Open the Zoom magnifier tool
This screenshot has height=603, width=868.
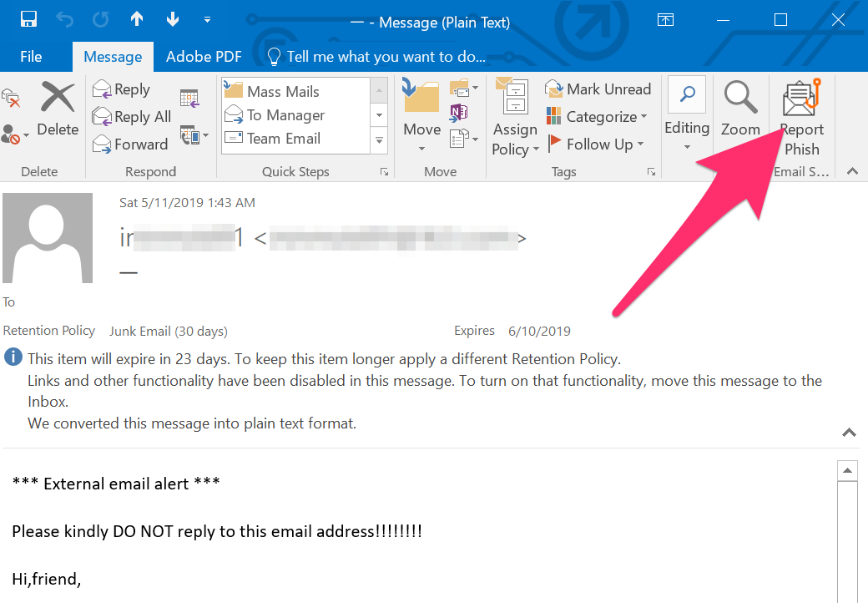pos(740,109)
